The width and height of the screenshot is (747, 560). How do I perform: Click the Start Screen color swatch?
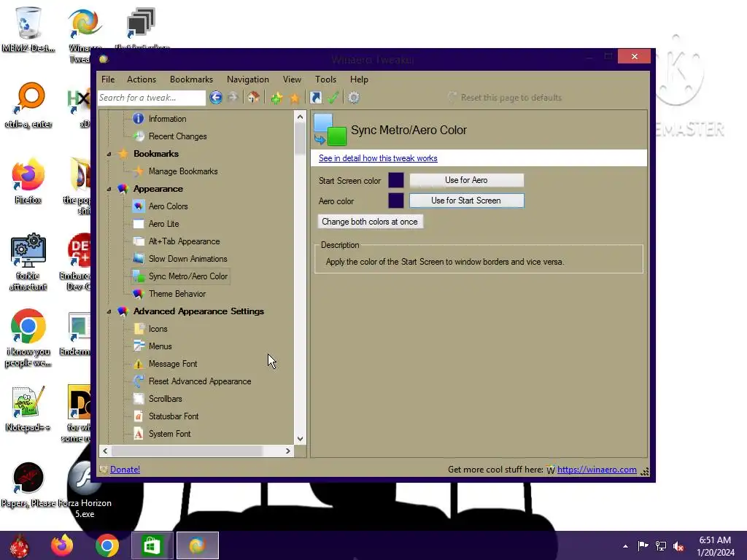coord(396,181)
